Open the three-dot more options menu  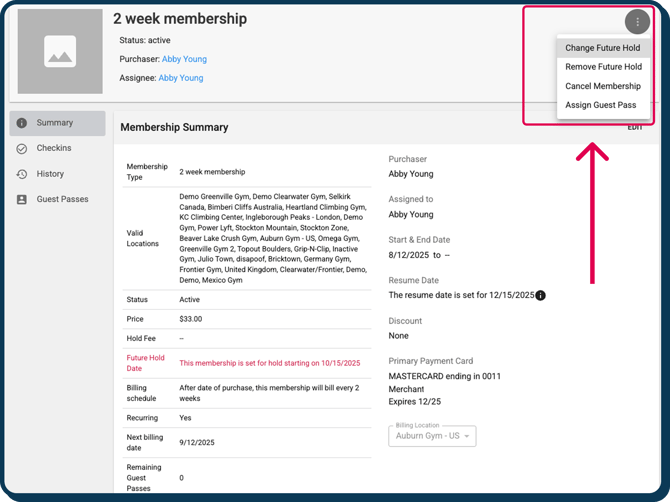pyautogui.click(x=637, y=22)
